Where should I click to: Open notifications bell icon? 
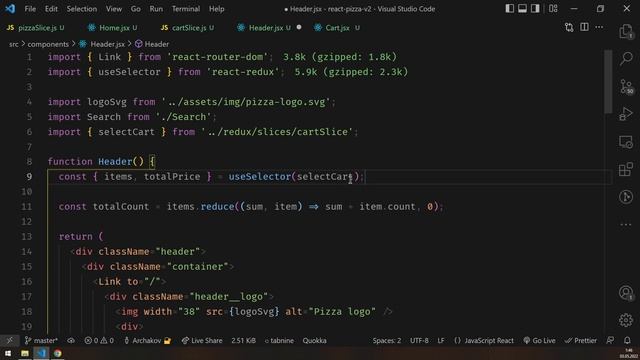[627, 340]
